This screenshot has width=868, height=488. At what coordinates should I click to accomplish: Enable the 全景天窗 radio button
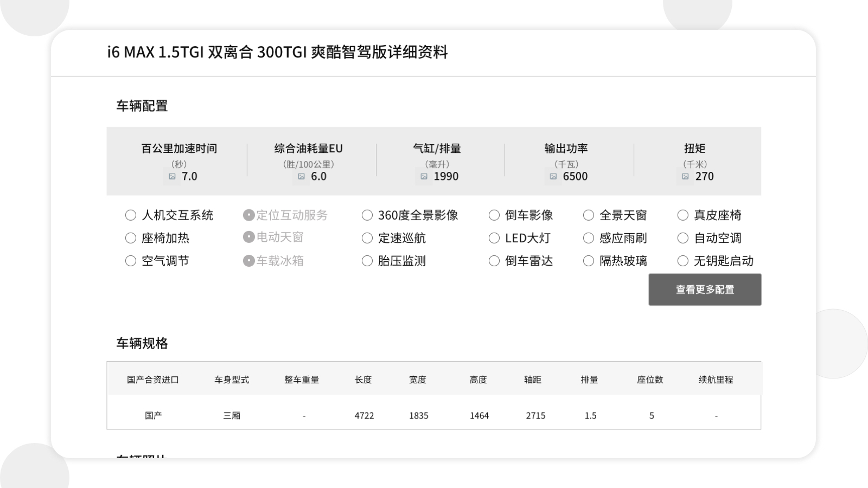pos(589,215)
